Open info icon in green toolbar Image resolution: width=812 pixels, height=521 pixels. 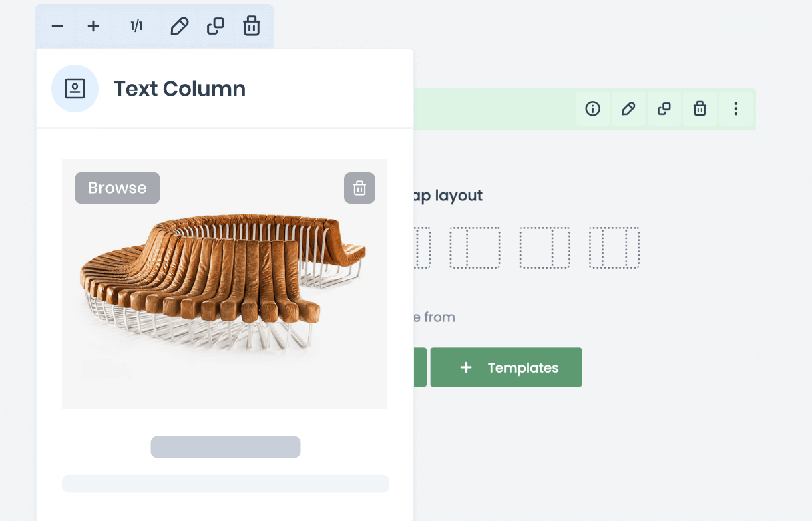pos(592,109)
